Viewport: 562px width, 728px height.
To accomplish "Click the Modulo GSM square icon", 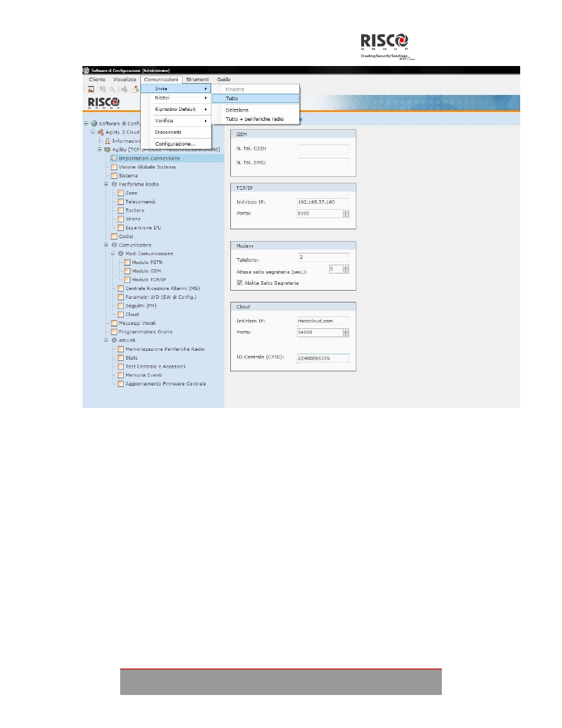I will point(127,271).
